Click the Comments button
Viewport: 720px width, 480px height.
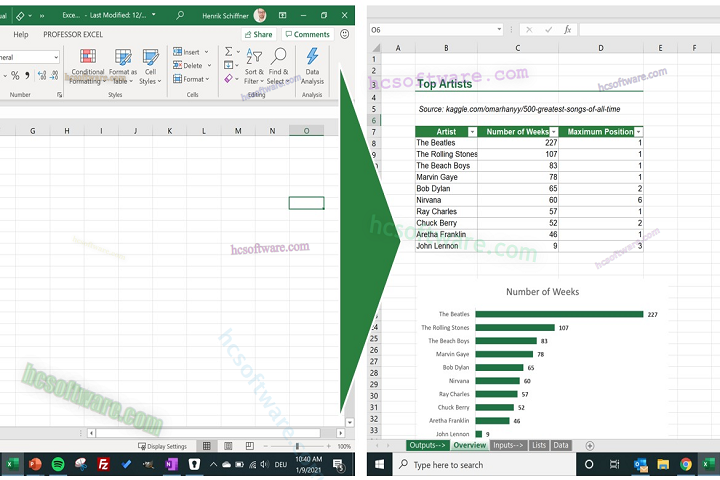pyautogui.click(x=308, y=34)
